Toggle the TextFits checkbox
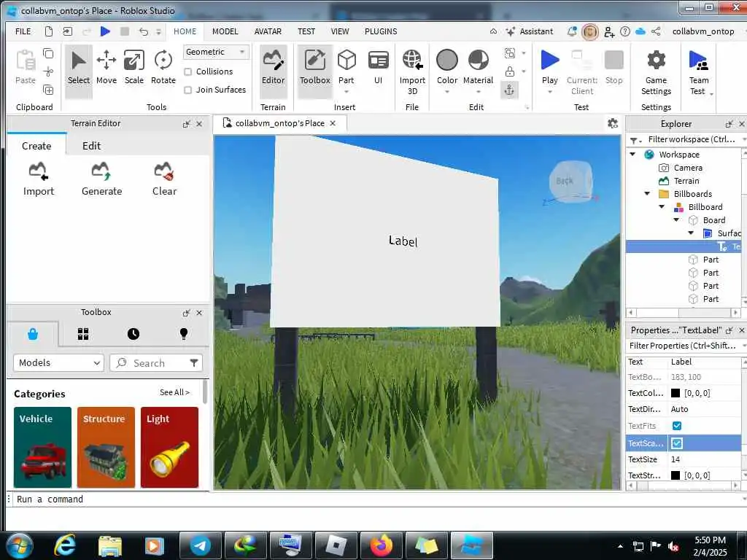This screenshot has height=560, width=747. tap(676, 426)
